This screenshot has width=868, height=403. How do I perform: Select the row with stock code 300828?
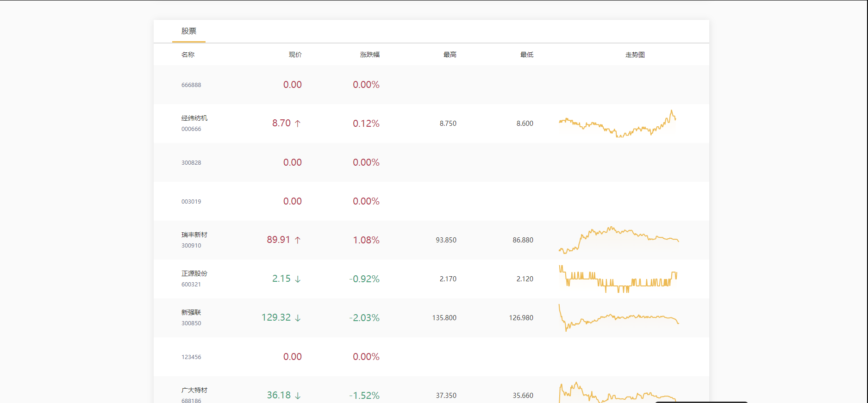coord(431,162)
